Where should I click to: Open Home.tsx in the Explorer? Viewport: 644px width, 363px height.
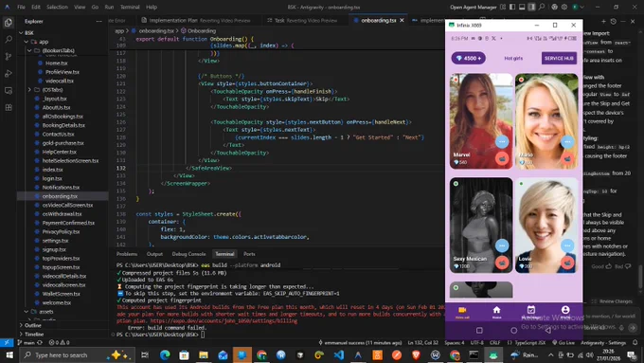(56, 63)
